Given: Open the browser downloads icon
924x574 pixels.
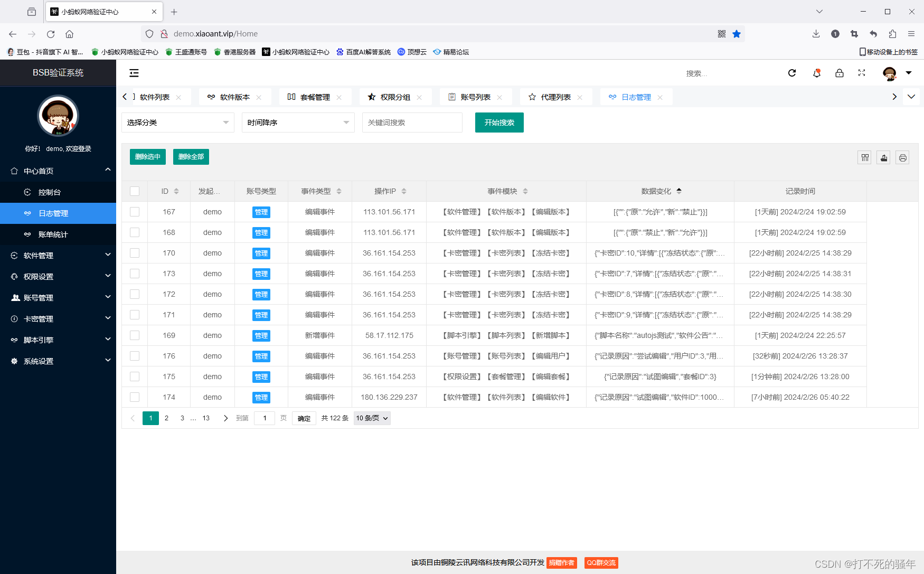Looking at the screenshot, I should pyautogui.click(x=816, y=34).
